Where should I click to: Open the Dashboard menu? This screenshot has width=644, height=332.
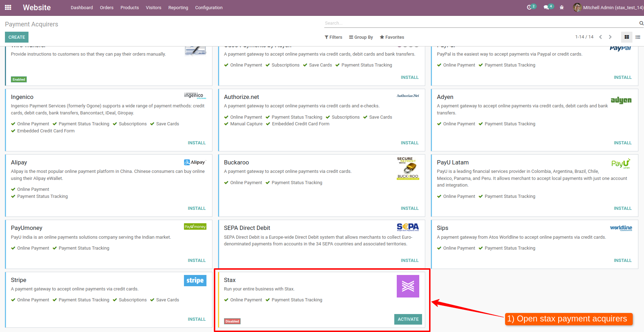pos(82,7)
